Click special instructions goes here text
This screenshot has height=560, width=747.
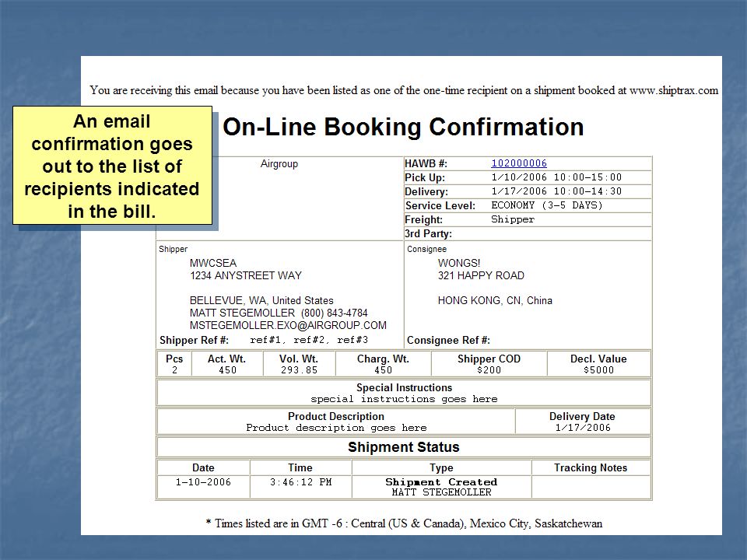click(404, 399)
